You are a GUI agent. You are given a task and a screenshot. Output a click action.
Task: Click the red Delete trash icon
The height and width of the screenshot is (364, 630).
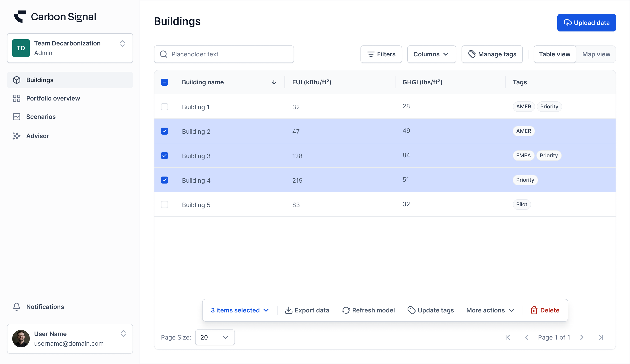tap(534, 310)
